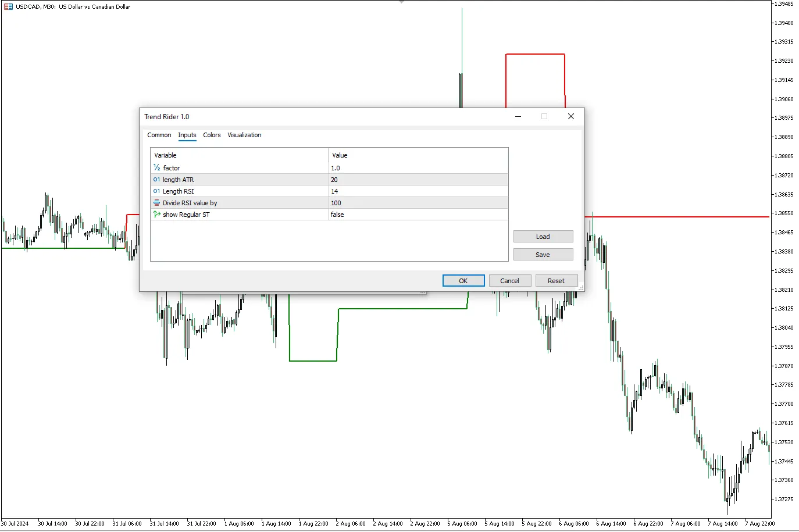Click the 1.38550 price label on the axis

784,213
